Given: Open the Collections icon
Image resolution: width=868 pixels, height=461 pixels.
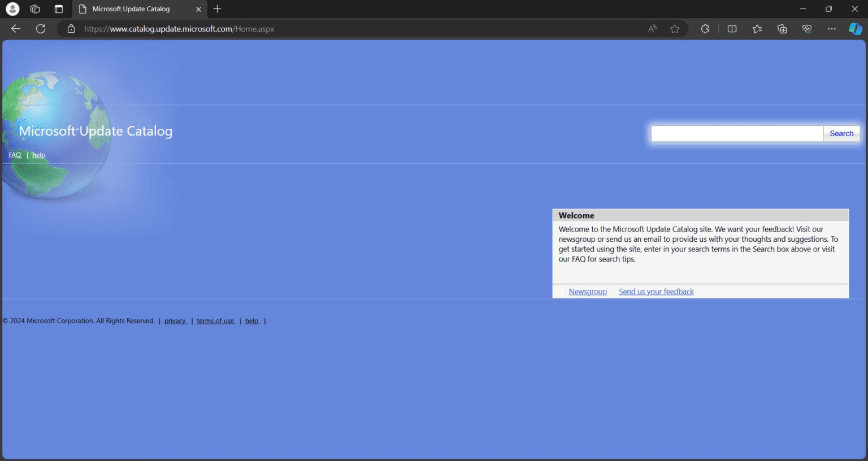Looking at the screenshot, I should pos(782,29).
